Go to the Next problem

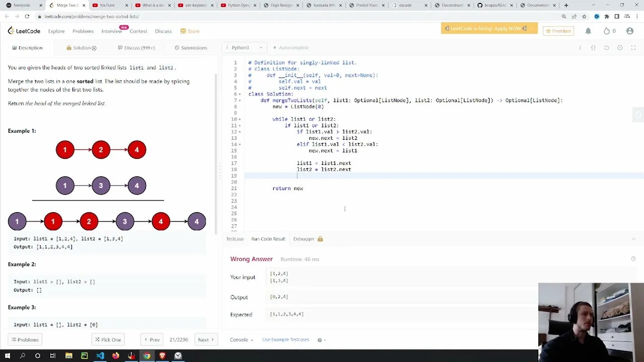pyautogui.click(x=206, y=340)
